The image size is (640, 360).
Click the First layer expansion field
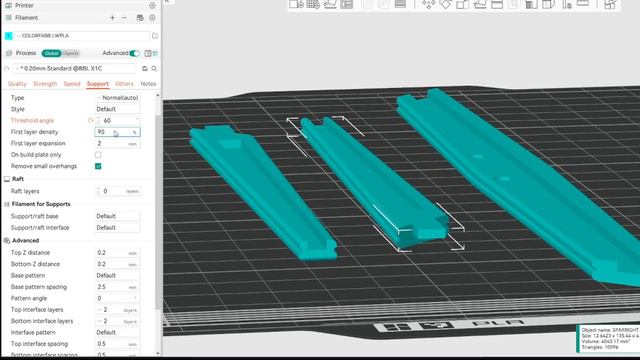coord(118,143)
